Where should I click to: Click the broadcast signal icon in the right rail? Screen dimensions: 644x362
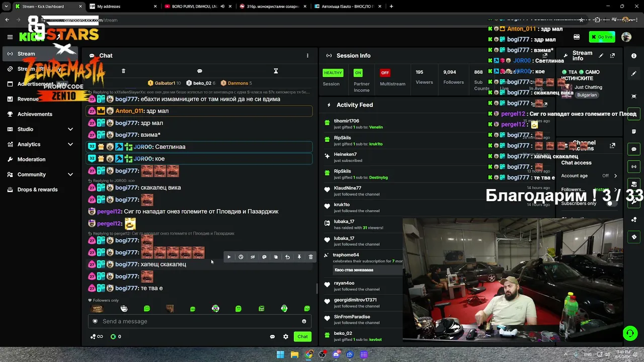(634, 166)
